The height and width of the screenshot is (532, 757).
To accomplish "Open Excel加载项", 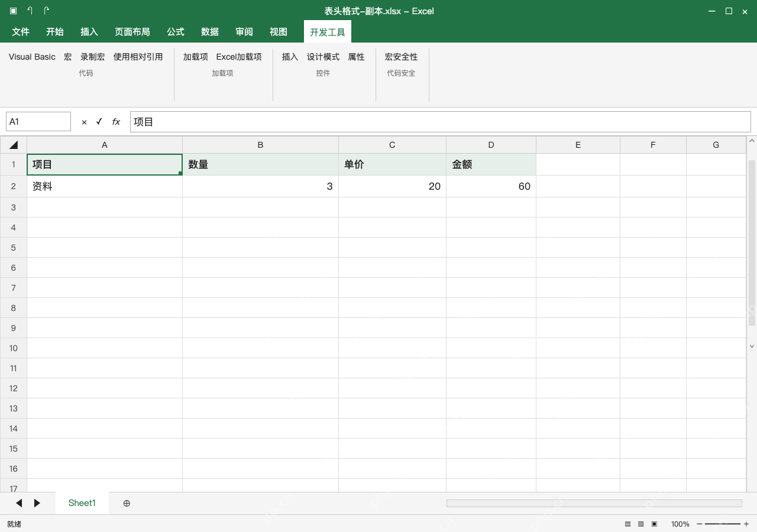I will tap(239, 57).
